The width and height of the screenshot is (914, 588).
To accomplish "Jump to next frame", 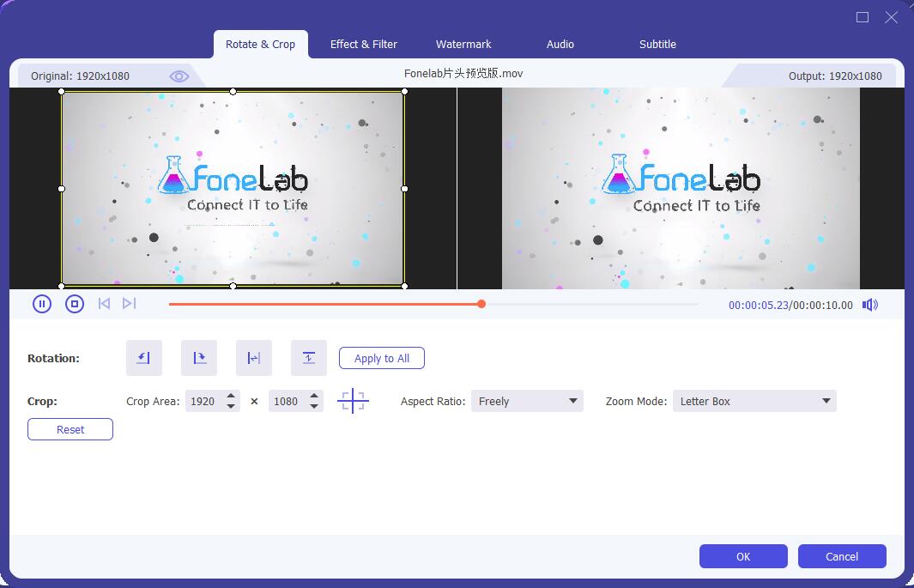I will pyautogui.click(x=130, y=304).
